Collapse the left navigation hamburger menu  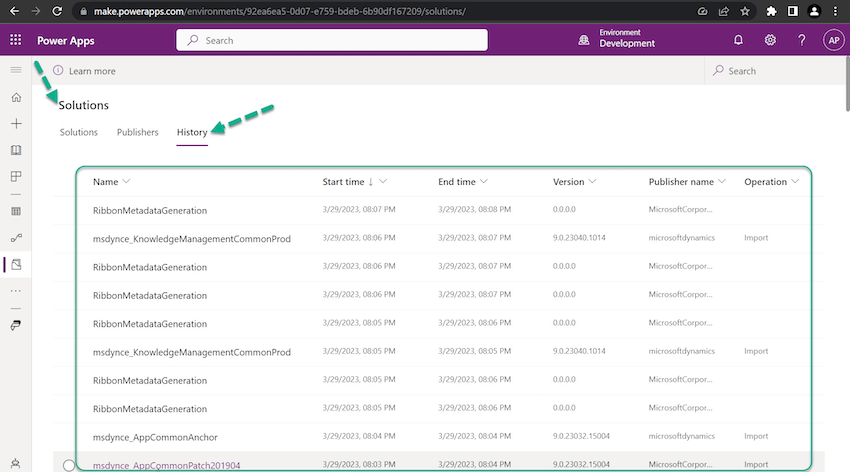click(16, 70)
